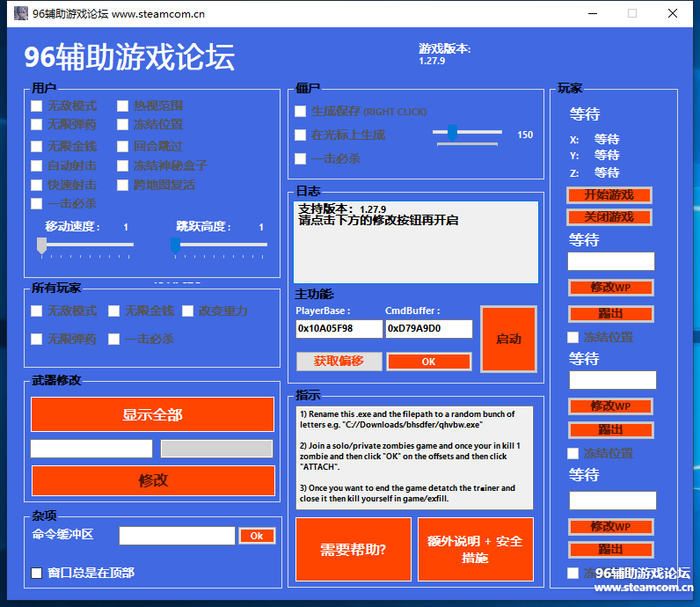Click the 命令缓冲区 text field

(177, 536)
